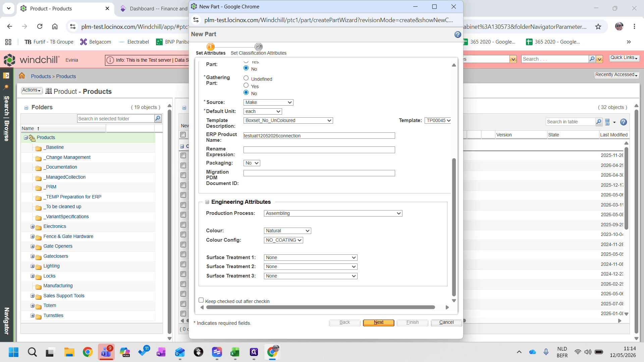Screen dimensions: 644x362
Task: Select Yes for Gathering Part
Action: (246, 85)
